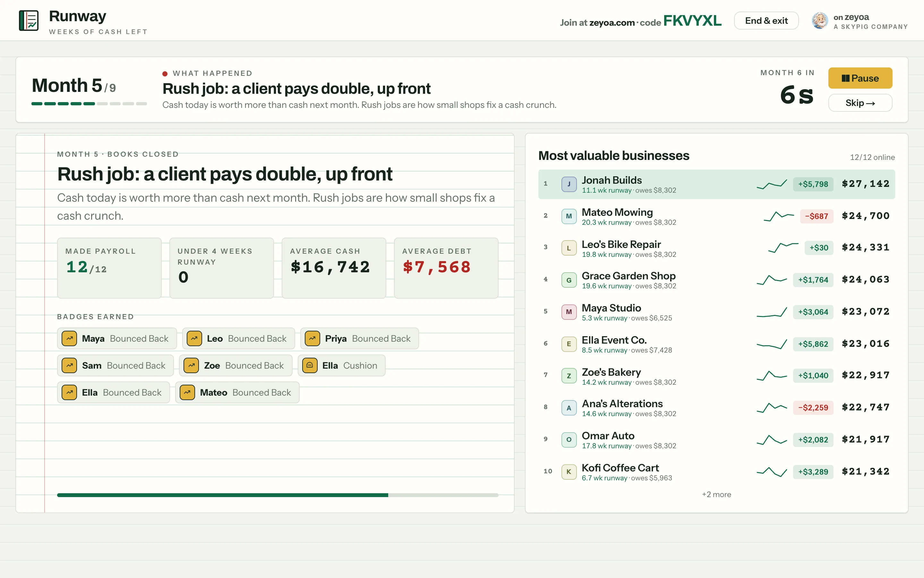Click Kofi Coffee Cart letter K avatar
The height and width of the screenshot is (578, 924).
pos(569,472)
